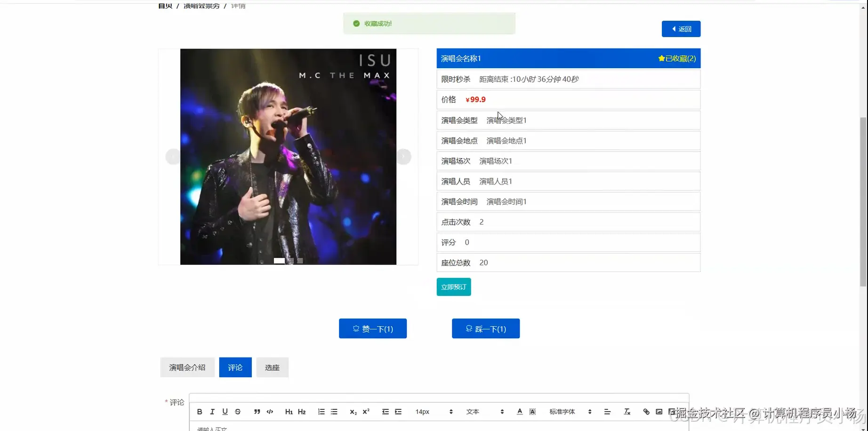Open the font color picker
This screenshot has height=431, width=868.
519,412
